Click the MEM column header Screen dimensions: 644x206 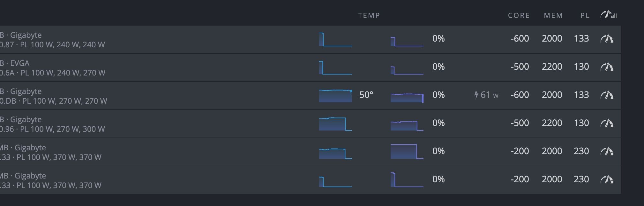point(553,15)
